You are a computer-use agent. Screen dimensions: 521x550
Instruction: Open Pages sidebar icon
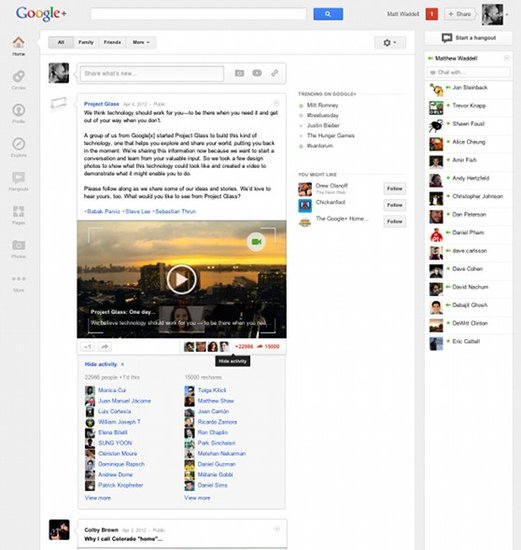19,215
